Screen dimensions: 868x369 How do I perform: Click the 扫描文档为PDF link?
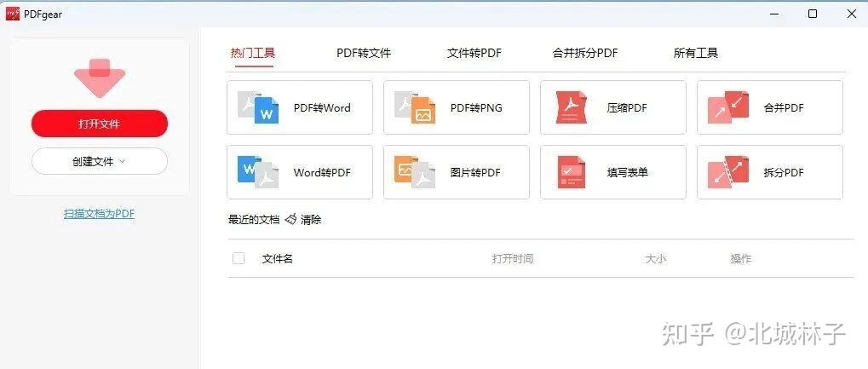click(99, 214)
